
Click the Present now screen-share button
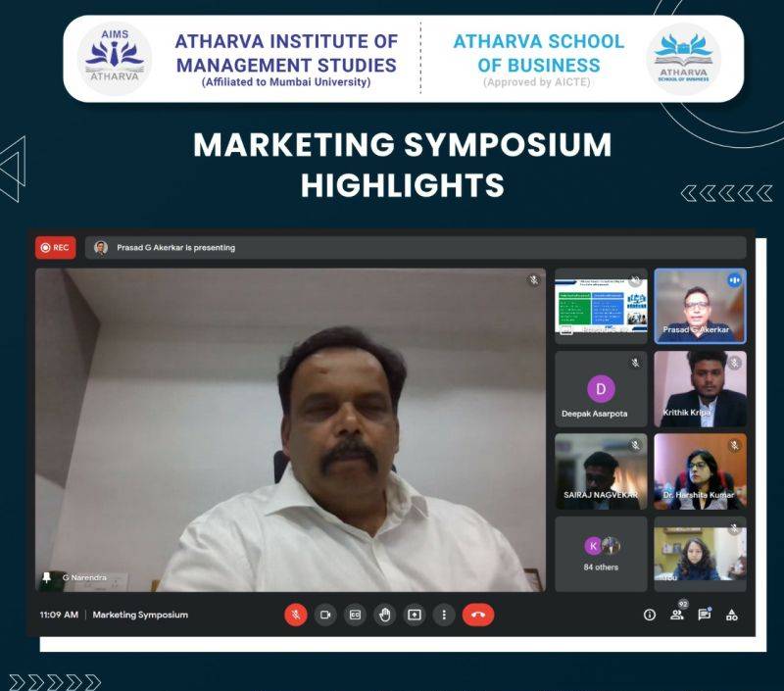pyautogui.click(x=415, y=615)
